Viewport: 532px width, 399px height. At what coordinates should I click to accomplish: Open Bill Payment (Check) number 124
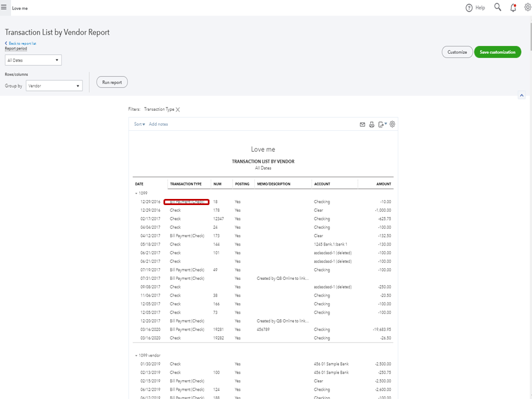(187, 390)
